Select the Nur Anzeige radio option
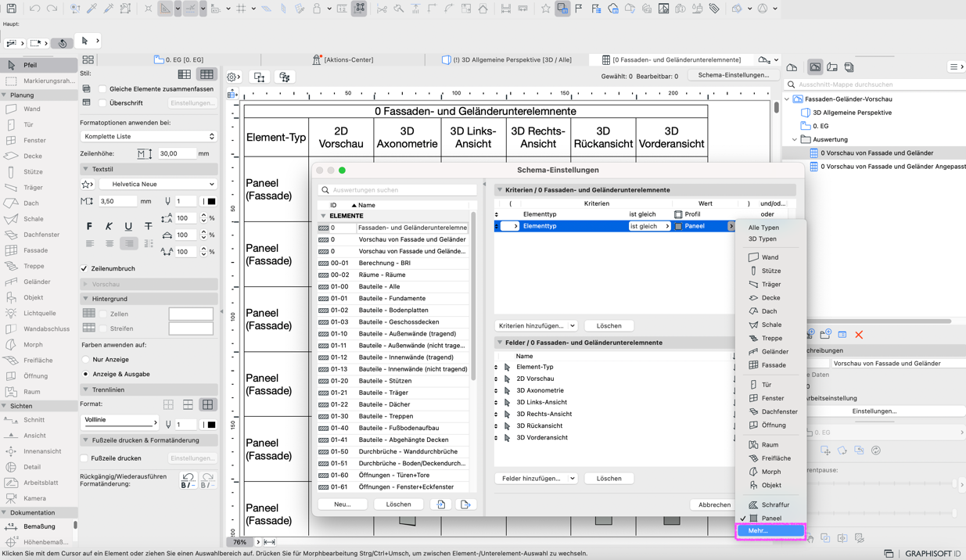Screen dimensions: 966x560 85,360
